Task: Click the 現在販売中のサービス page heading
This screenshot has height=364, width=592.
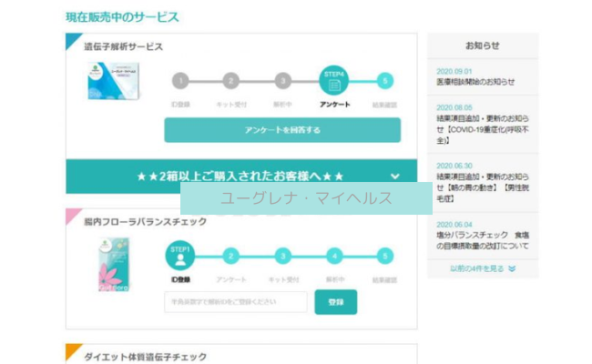Action: 122,17
